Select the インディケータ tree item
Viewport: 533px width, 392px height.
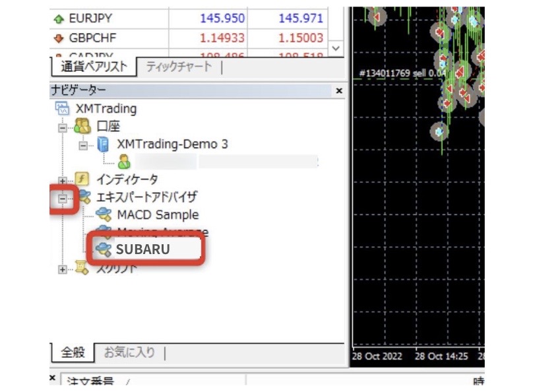(127, 179)
